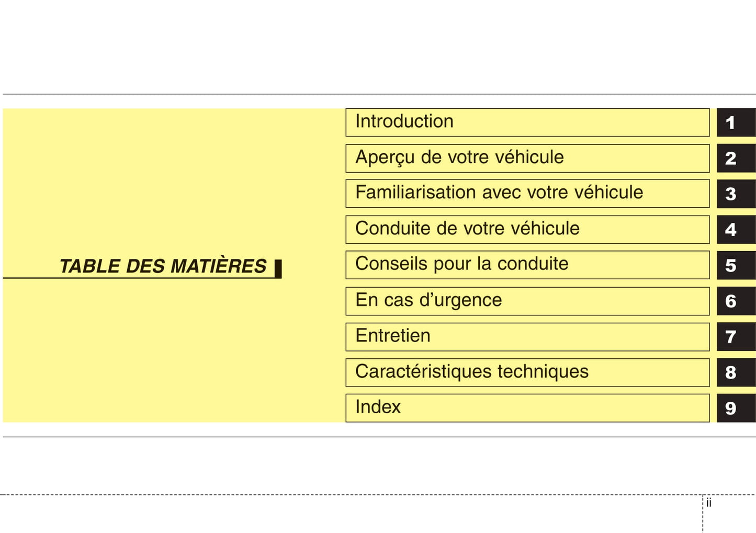Open the black tab numbered 7
The width and height of the screenshot is (756, 533).
[x=735, y=336]
